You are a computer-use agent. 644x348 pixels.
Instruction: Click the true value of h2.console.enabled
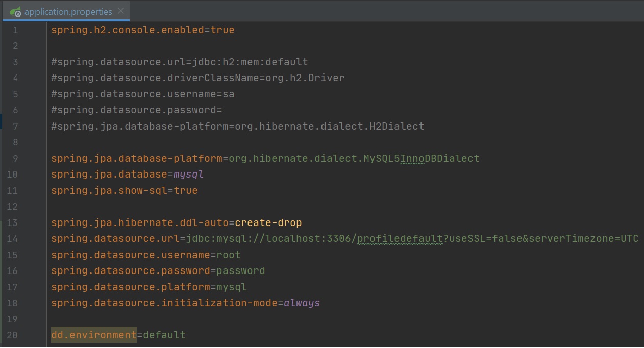coord(222,30)
